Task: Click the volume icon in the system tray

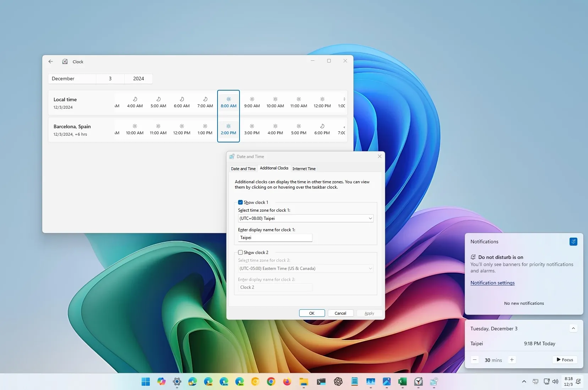Action: (x=555, y=382)
